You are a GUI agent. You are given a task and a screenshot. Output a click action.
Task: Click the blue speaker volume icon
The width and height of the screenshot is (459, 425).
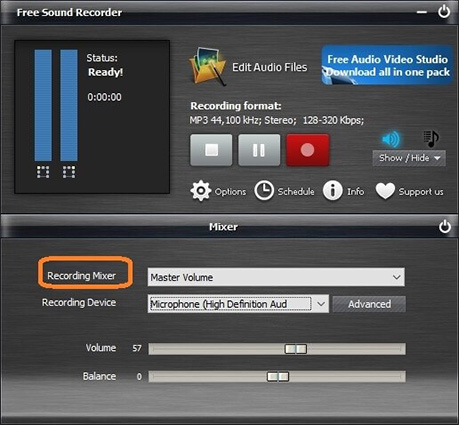coord(391,139)
